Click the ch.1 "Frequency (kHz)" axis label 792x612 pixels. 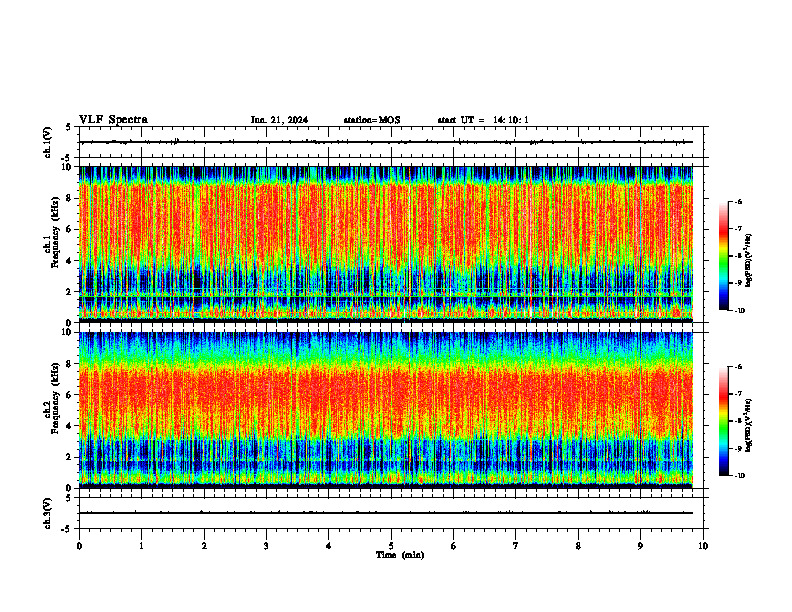tap(55, 232)
